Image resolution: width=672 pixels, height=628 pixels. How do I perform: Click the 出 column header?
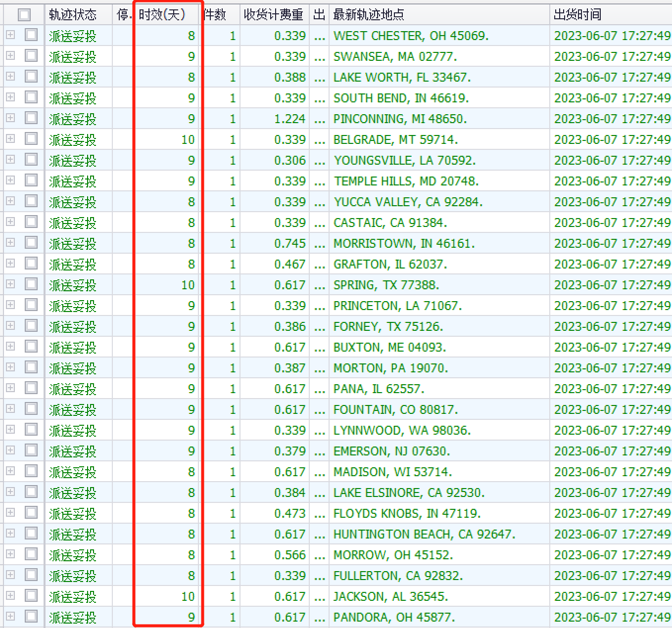[319, 15]
